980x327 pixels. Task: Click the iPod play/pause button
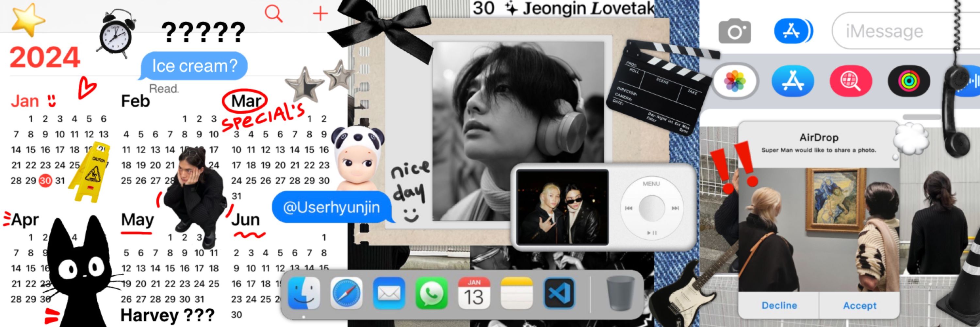pyautogui.click(x=652, y=232)
